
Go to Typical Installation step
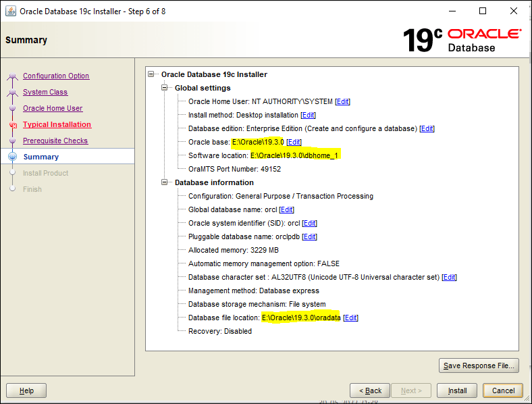pos(57,124)
